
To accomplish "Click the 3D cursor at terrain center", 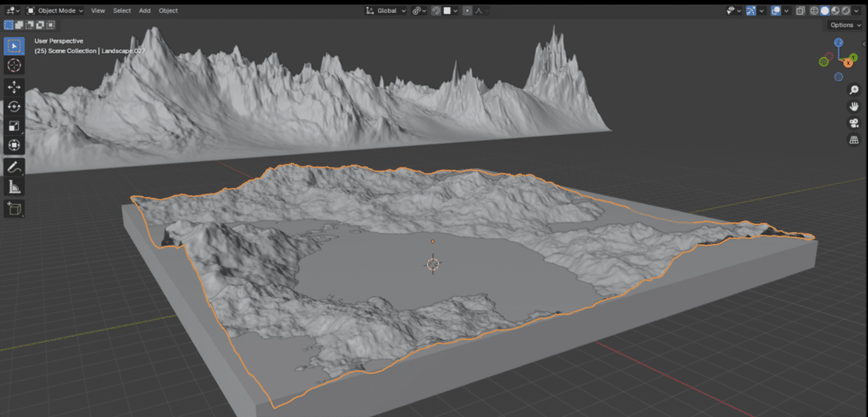I will click(433, 263).
